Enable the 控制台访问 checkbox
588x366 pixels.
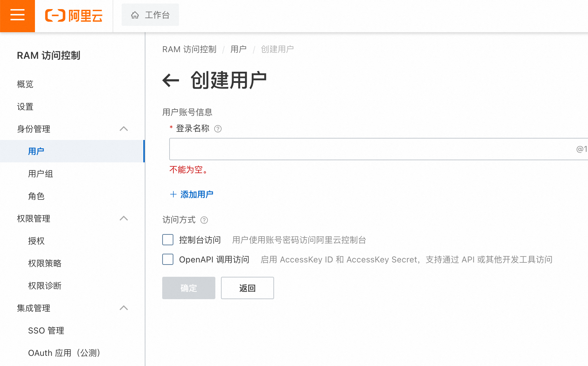168,240
